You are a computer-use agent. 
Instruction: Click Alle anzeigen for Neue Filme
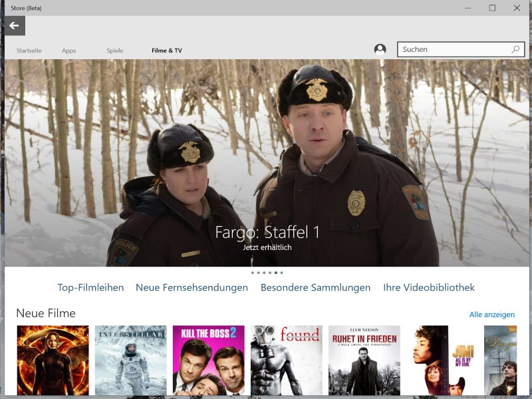point(491,315)
